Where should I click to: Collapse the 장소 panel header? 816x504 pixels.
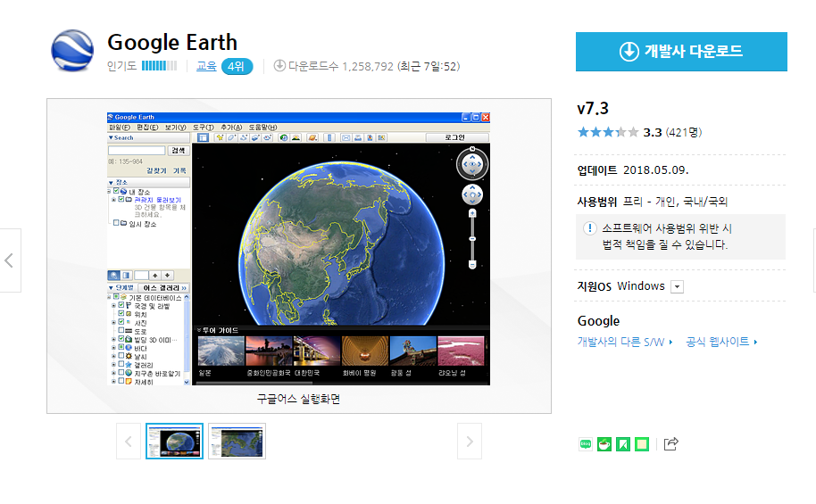pyautogui.click(x=148, y=183)
